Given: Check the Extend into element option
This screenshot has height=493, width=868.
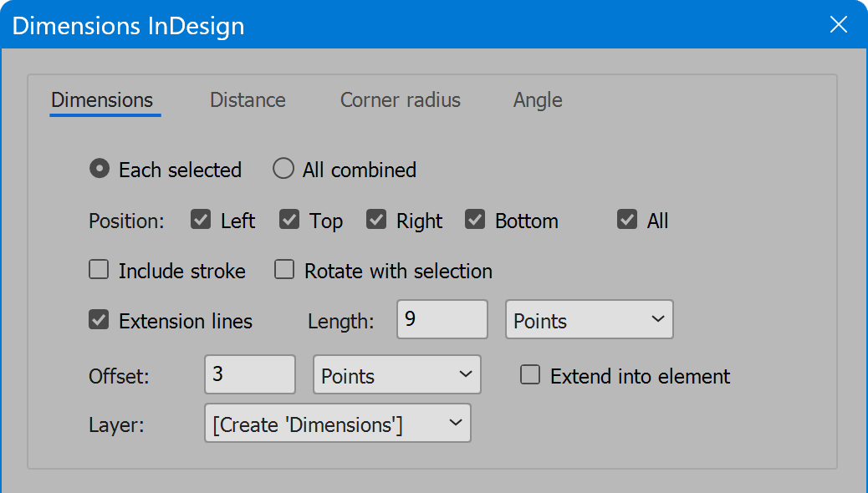Looking at the screenshot, I should click(530, 374).
